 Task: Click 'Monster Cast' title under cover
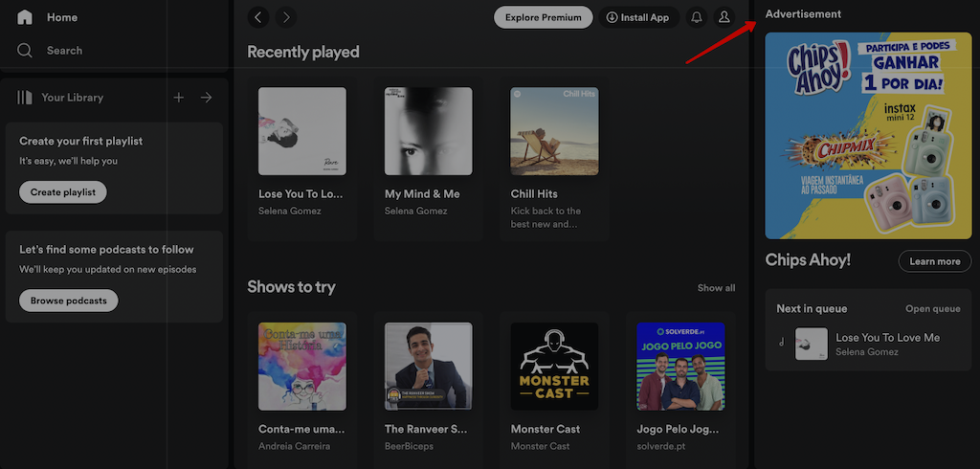coord(546,430)
